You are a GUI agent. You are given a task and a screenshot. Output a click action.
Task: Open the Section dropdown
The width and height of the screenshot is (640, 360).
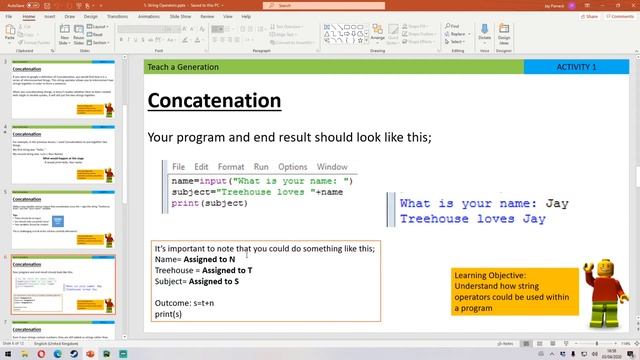(x=98, y=42)
